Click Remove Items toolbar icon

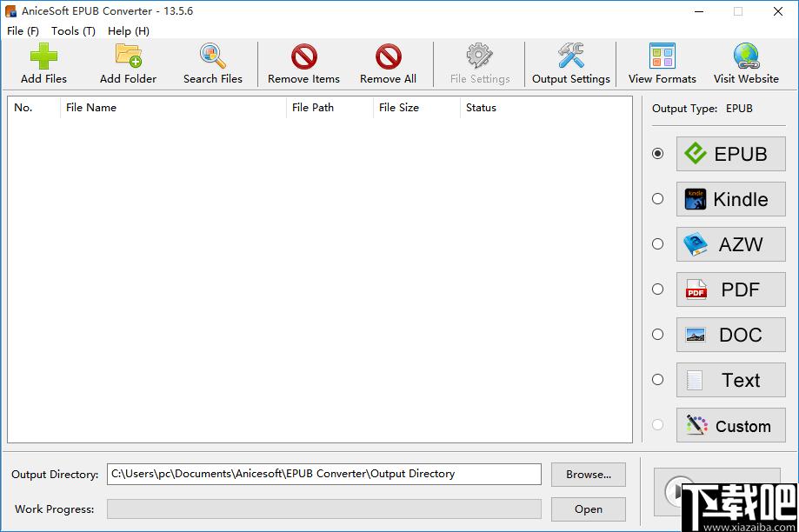304,56
